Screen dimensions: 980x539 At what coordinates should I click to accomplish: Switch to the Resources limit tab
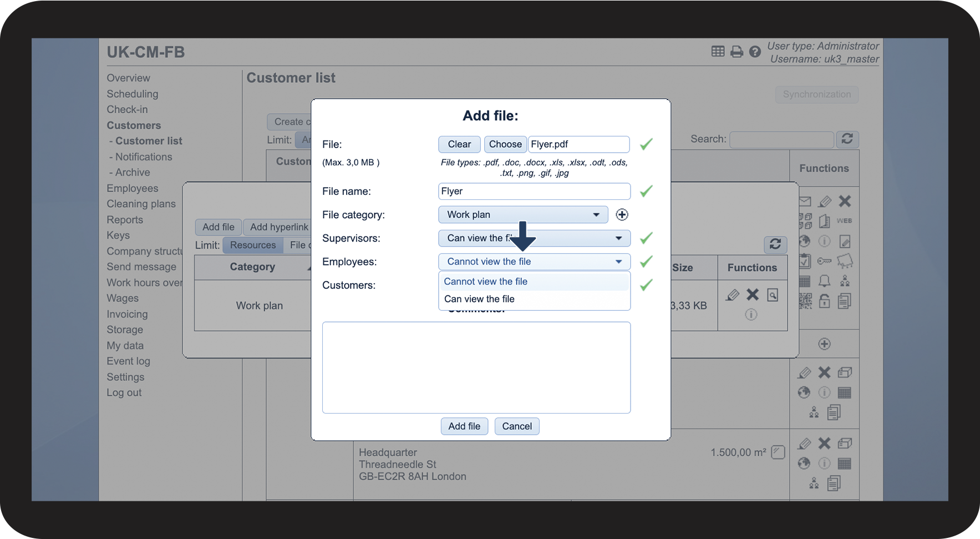coord(252,245)
